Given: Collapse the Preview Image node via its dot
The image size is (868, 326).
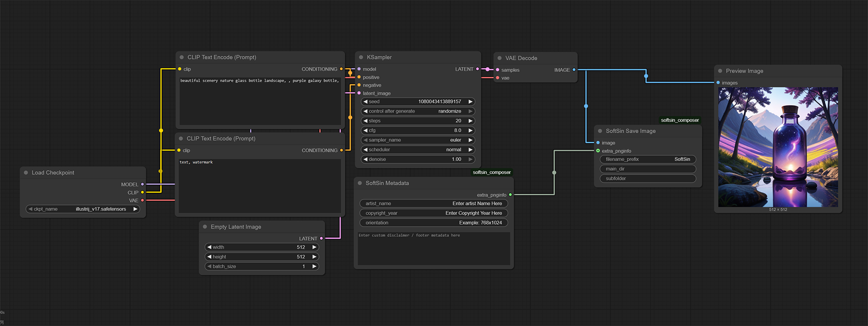Looking at the screenshot, I should (x=720, y=71).
